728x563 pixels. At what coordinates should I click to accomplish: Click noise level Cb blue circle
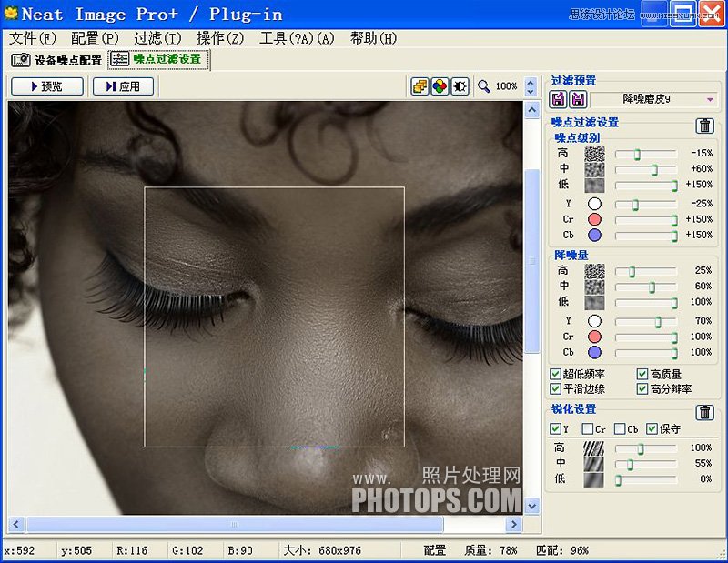[x=594, y=236]
